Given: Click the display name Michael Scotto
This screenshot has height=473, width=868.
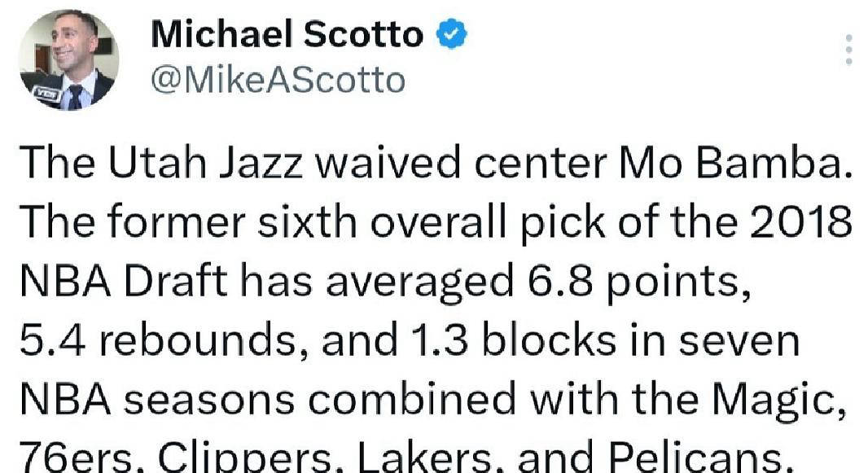Looking at the screenshot, I should tap(289, 34).
